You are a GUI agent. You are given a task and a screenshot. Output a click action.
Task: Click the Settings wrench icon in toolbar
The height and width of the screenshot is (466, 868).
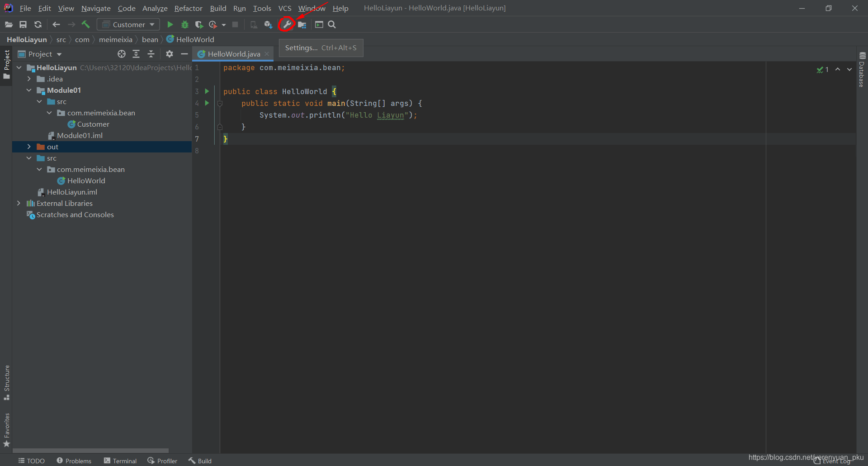287,24
